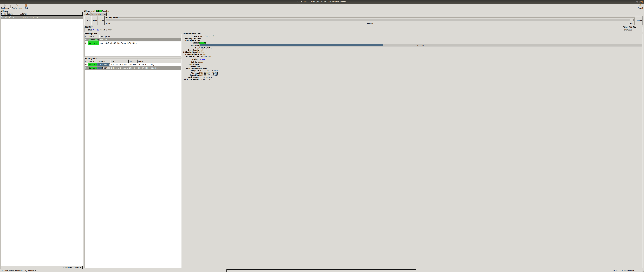Click the Entfernen button
This screenshot has height=272, width=644.
click(x=78, y=267)
